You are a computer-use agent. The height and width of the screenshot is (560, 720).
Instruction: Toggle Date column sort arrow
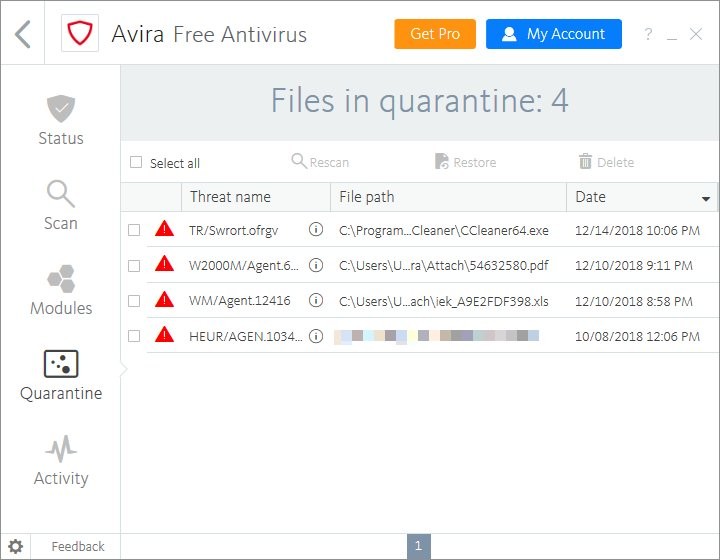tap(706, 199)
